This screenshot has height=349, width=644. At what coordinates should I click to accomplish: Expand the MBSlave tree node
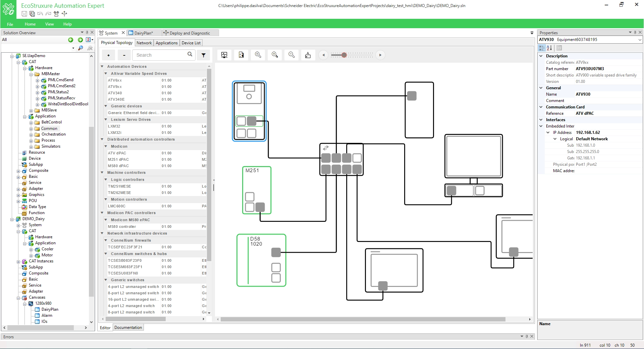32,110
